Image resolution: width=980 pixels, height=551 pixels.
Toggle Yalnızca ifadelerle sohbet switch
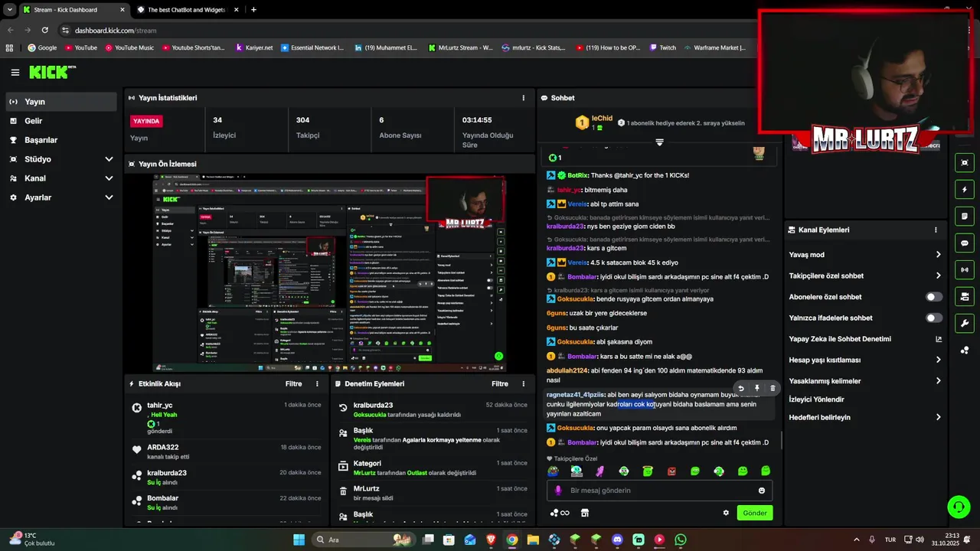pyautogui.click(x=934, y=318)
